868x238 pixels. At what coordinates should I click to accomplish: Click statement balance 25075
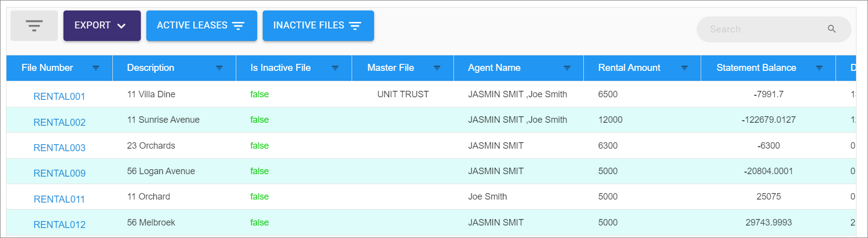coord(769,197)
